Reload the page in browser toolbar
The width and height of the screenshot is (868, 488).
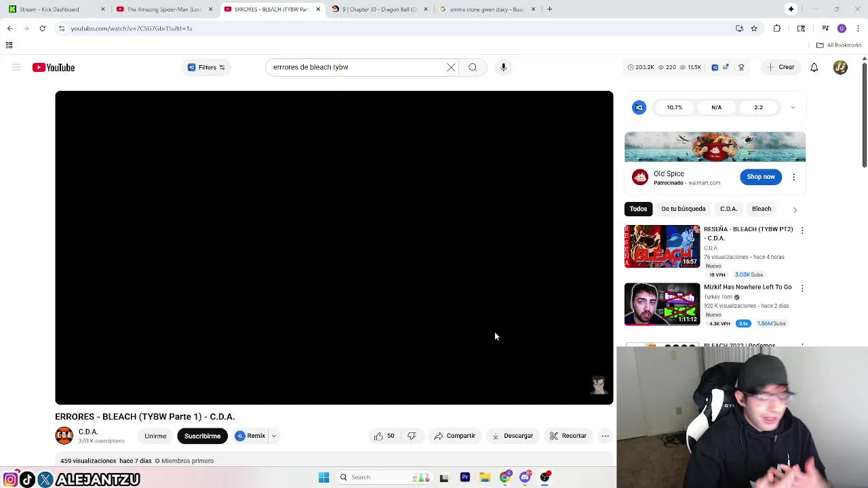[42, 28]
